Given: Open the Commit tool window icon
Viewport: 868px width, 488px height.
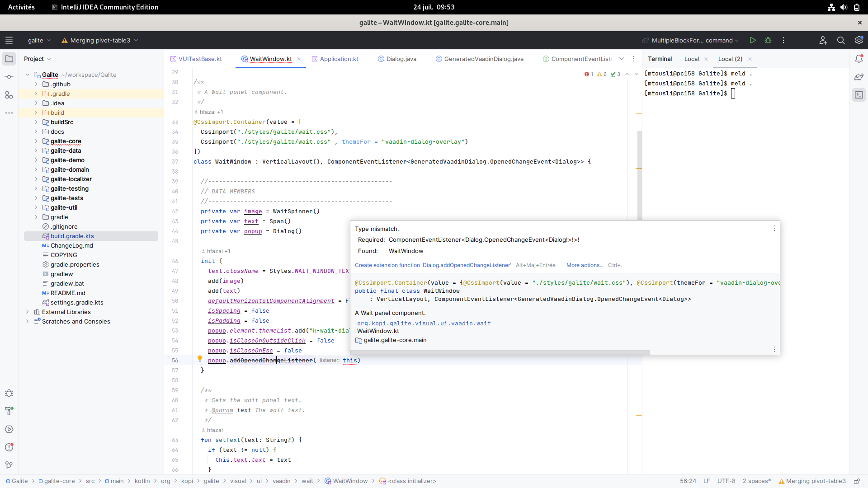Looking at the screenshot, I should (x=9, y=77).
